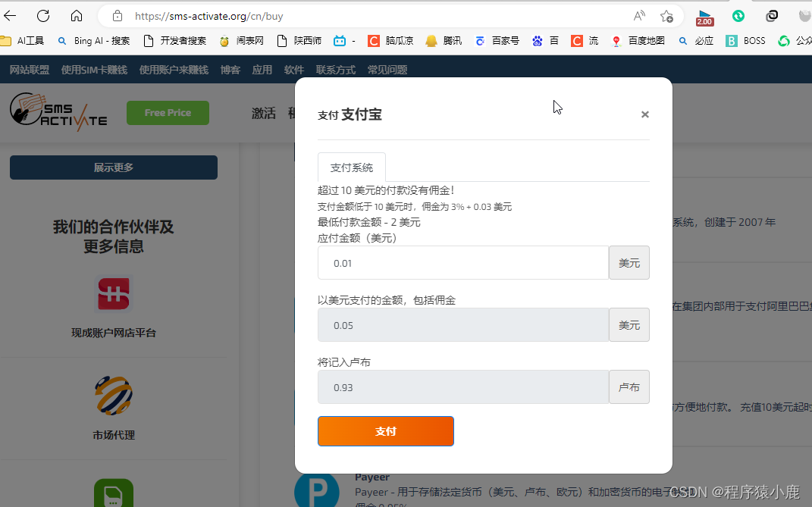Viewport: 812px width, 507px height.
Task: Open 应用 menu item
Action: coord(262,70)
